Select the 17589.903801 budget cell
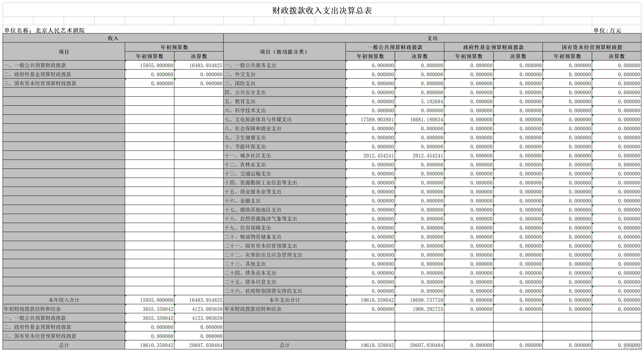644x352 pixels. point(370,119)
